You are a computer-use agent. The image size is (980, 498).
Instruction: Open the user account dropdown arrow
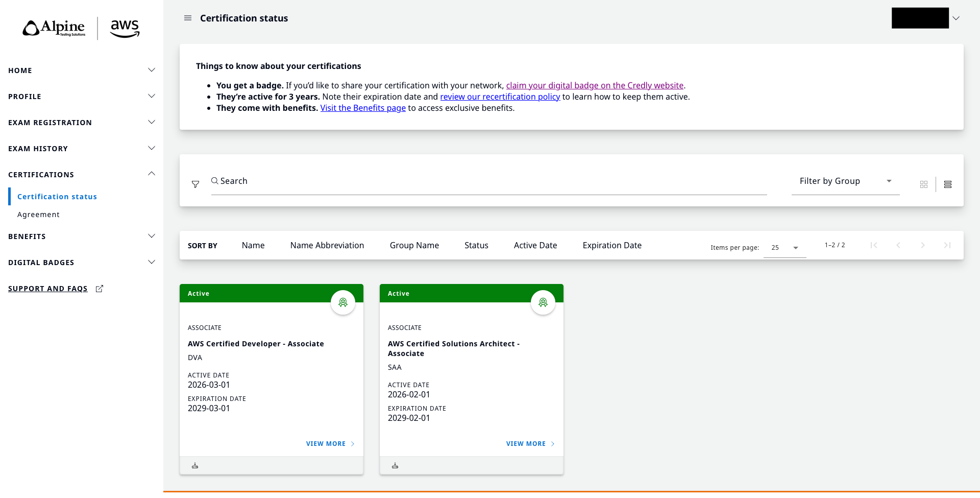(956, 18)
